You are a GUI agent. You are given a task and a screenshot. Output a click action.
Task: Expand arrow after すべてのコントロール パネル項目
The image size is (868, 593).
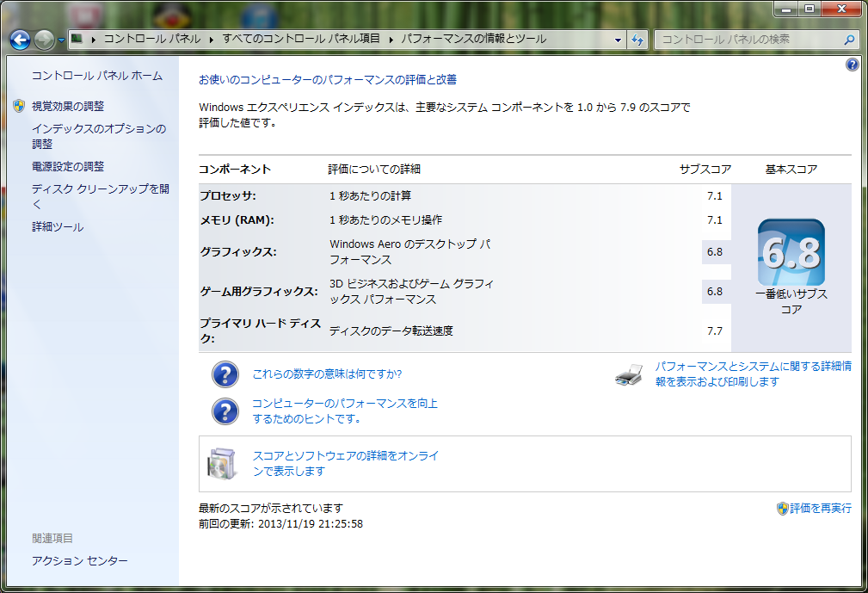click(x=391, y=40)
